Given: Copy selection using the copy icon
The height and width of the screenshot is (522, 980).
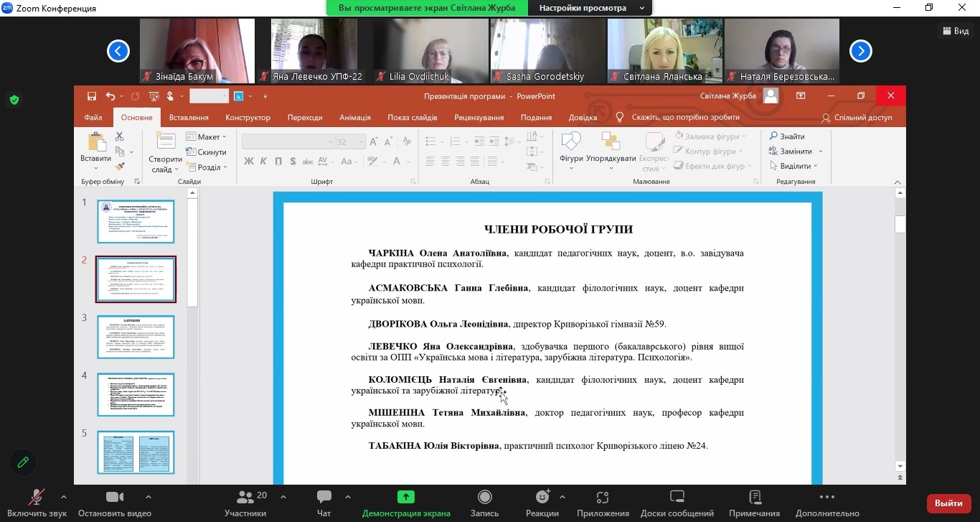Looking at the screenshot, I should (x=120, y=152).
